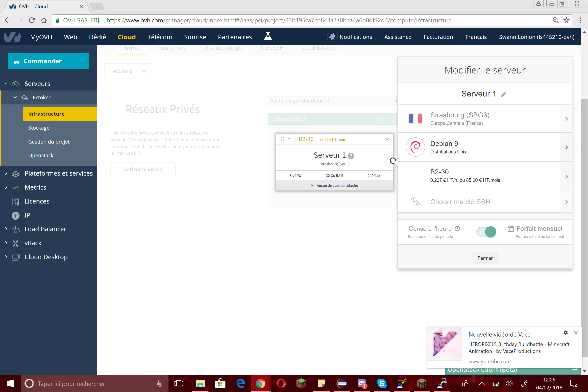Open the Commander dropdown button
This screenshot has height=392, width=588.
48,61
